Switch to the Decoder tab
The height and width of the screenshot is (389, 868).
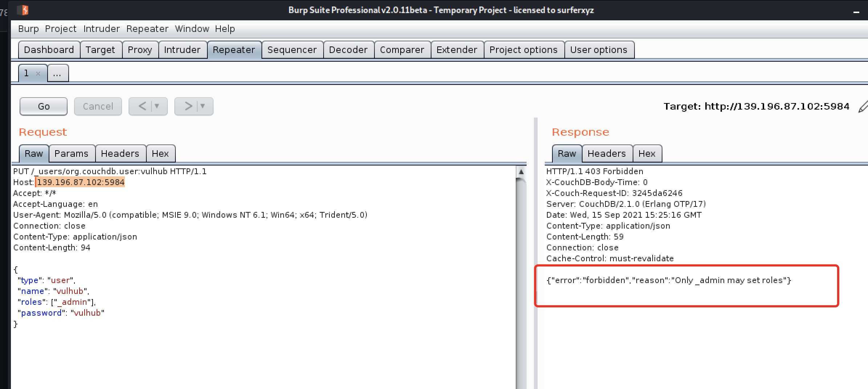click(348, 50)
